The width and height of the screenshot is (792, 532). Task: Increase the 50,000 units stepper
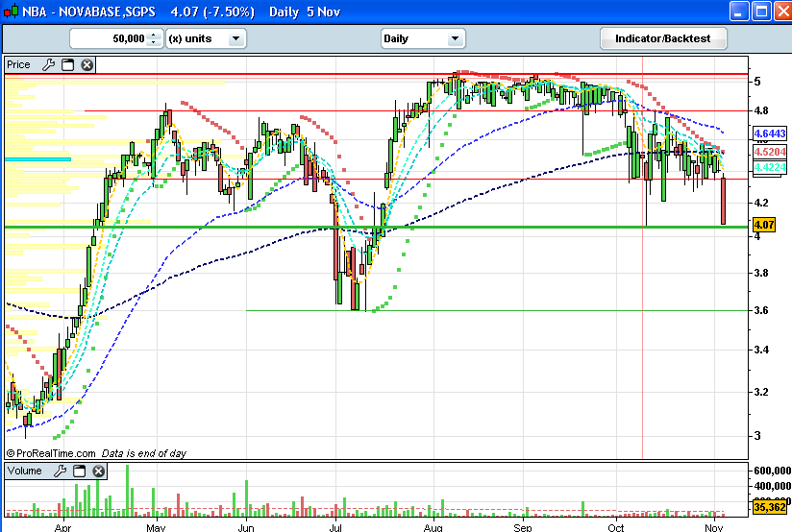154,35
